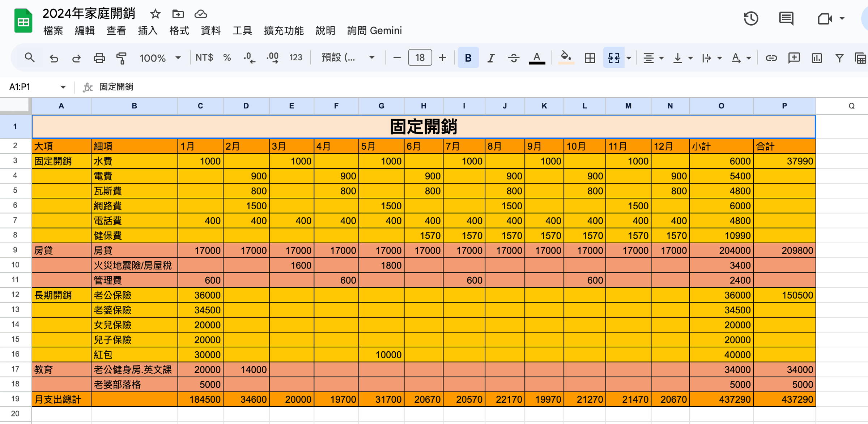The width and height of the screenshot is (868, 424).
Task: Click the NT$ currency format button
Action: [204, 58]
